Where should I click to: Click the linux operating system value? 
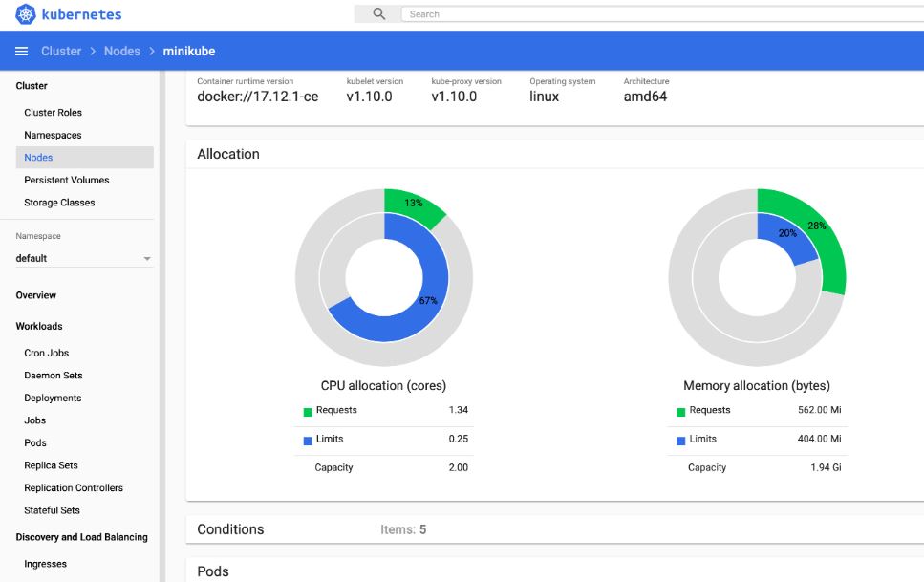[x=544, y=97]
